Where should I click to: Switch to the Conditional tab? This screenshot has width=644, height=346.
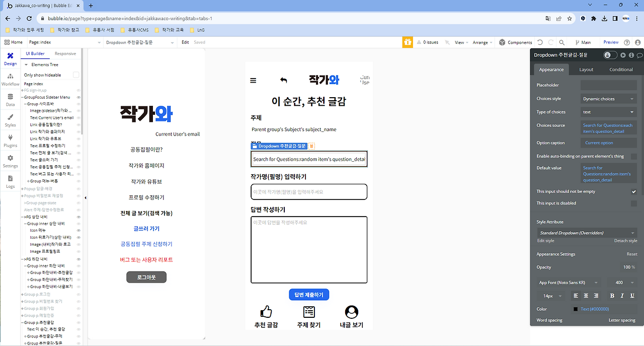tap(621, 69)
